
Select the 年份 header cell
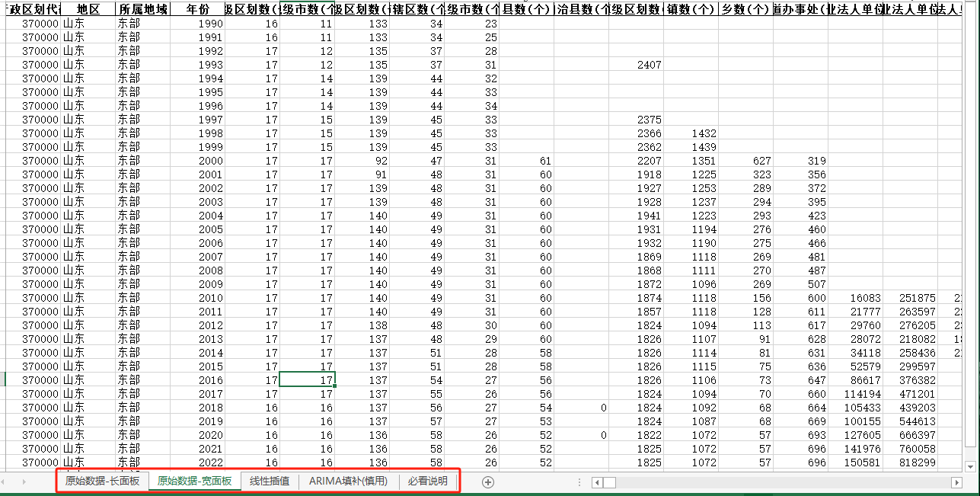tap(197, 9)
